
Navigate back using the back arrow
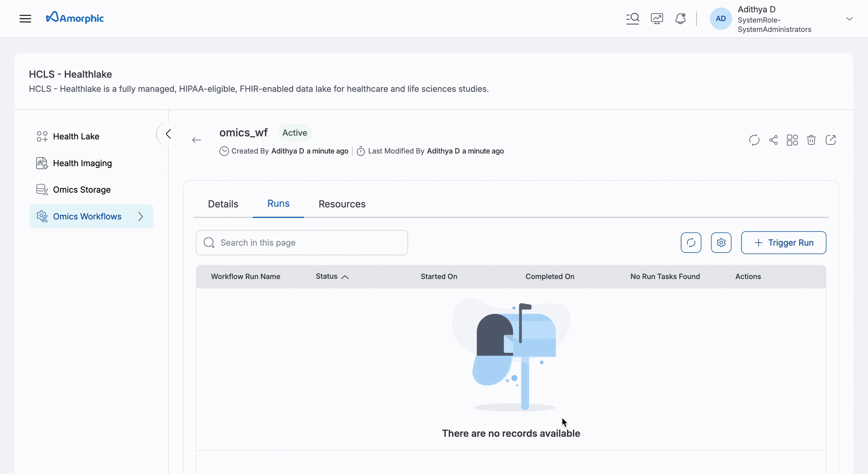pyautogui.click(x=197, y=140)
